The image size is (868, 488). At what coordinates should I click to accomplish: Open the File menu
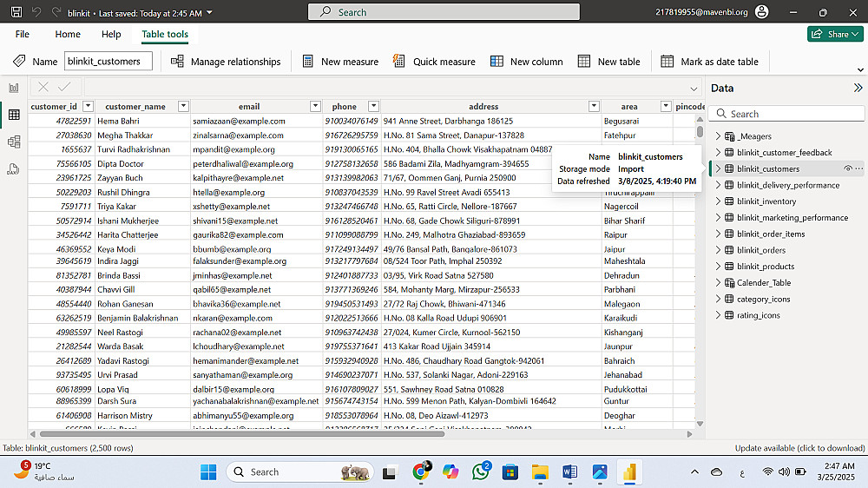[x=23, y=34]
